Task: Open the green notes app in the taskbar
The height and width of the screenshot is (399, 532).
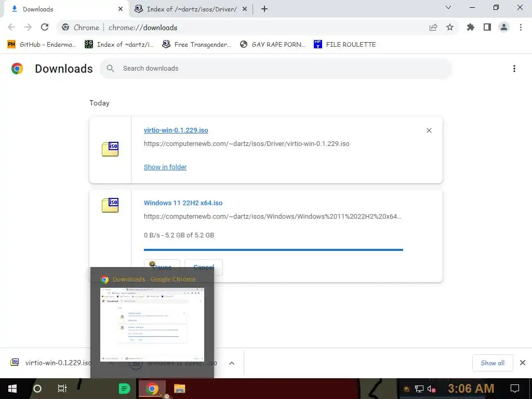Action: [125, 389]
